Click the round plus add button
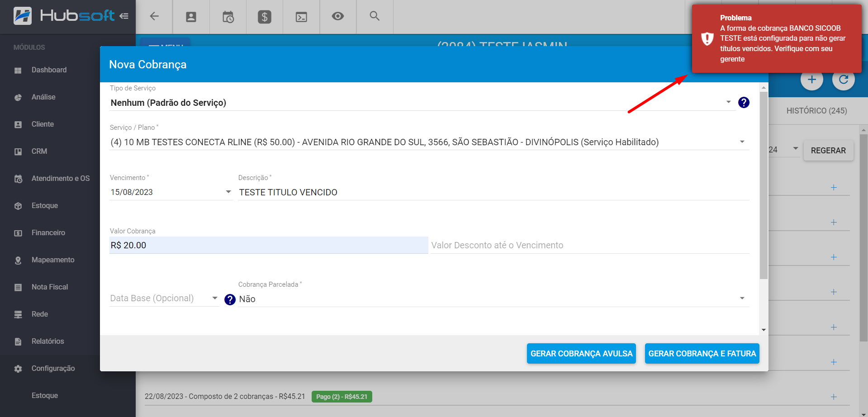868x417 pixels. (812, 80)
